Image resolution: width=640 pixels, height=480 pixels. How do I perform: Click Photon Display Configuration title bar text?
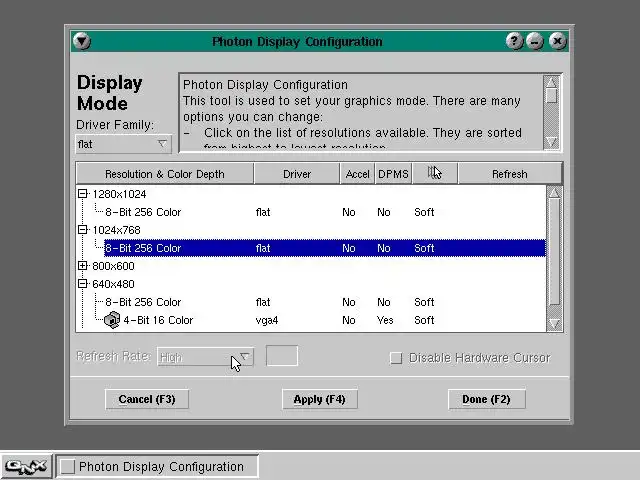click(x=297, y=42)
